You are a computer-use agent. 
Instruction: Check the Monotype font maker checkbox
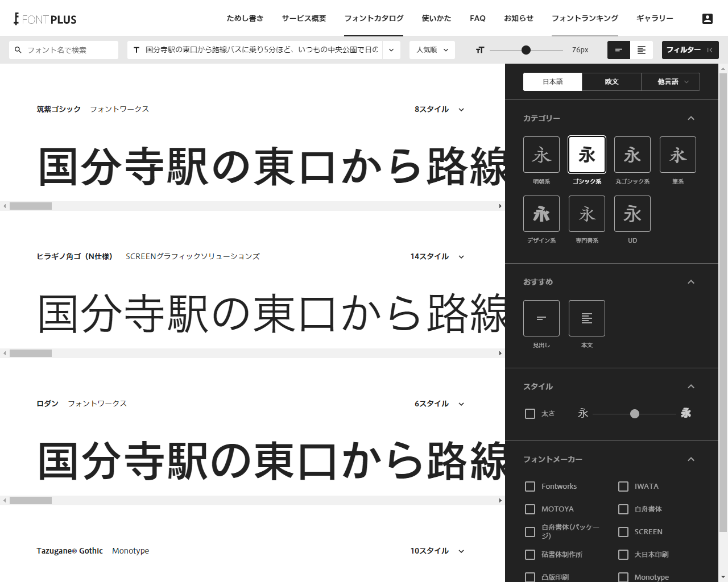(623, 577)
